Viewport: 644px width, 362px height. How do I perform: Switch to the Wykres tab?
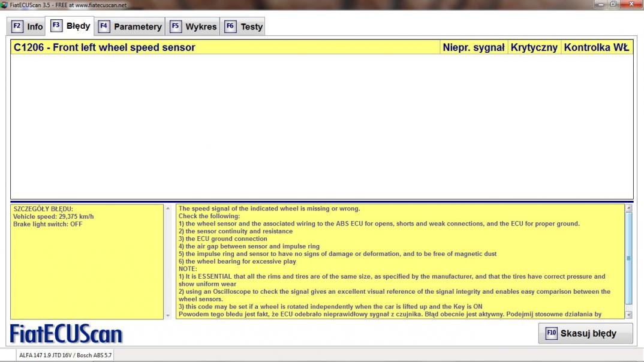[192, 27]
